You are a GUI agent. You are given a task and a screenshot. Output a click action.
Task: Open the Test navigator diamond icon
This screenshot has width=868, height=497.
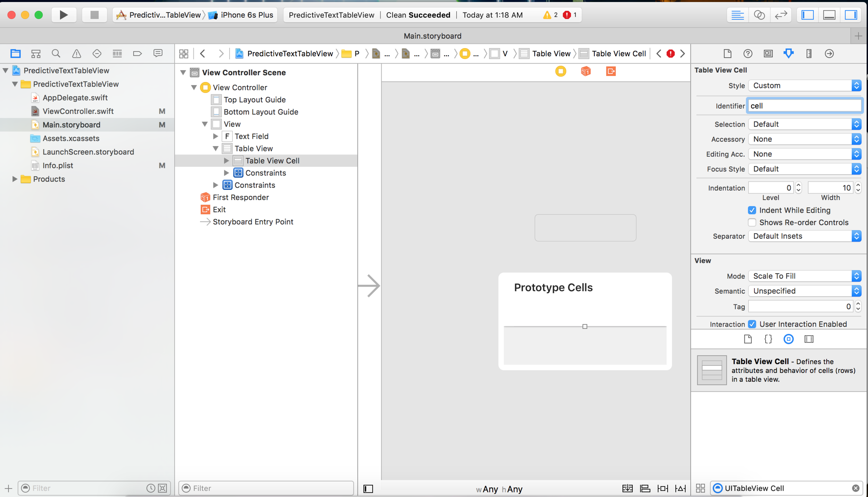(x=97, y=53)
